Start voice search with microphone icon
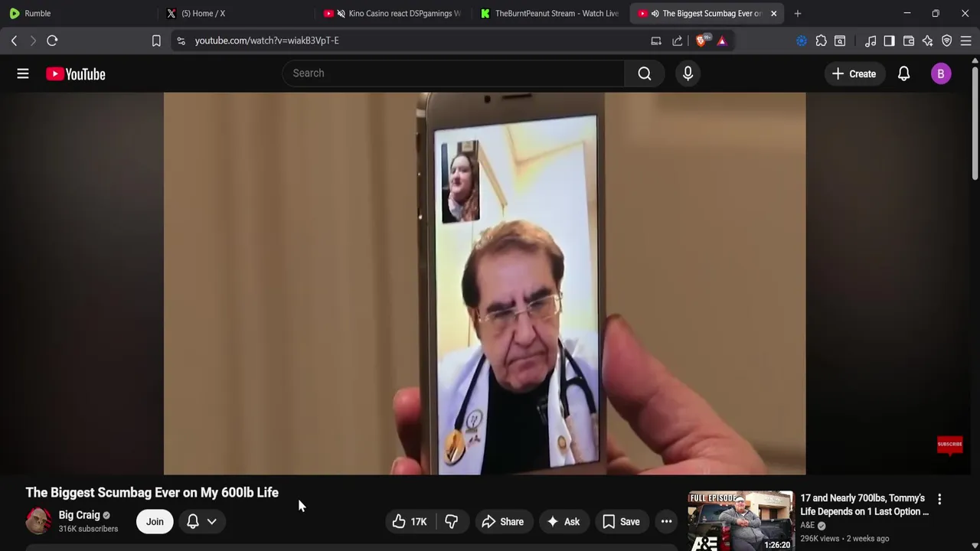Image resolution: width=980 pixels, height=551 pixels. [x=688, y=73]
